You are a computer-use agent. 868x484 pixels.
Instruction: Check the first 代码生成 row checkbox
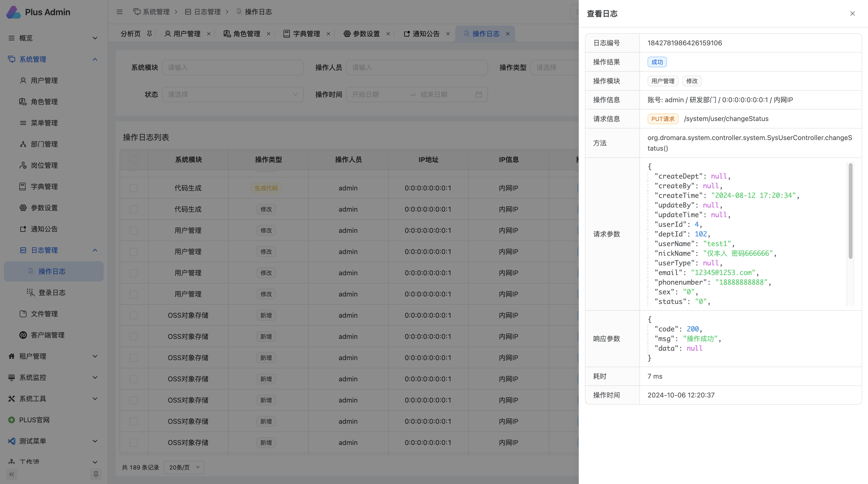133,188
